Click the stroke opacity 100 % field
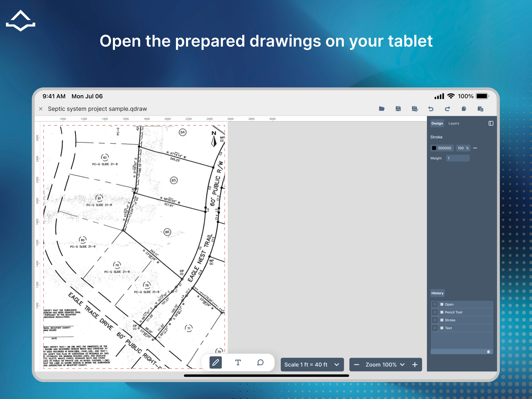The image size is (532, 399). pos(463,148)
